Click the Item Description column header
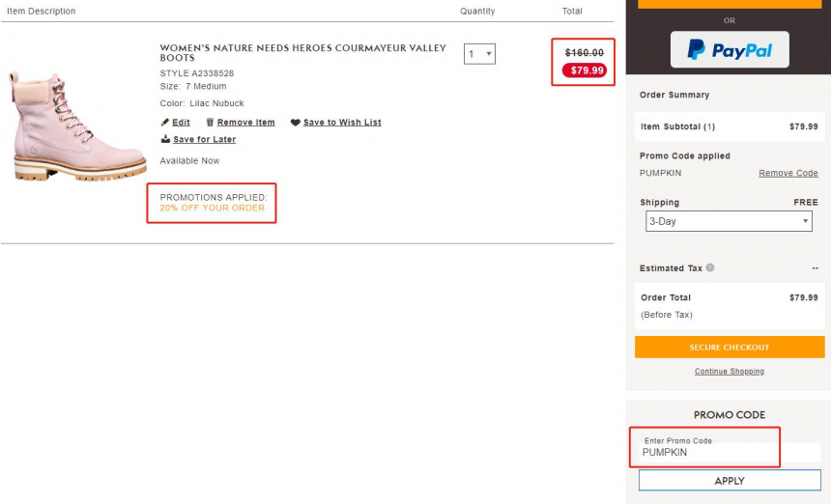 pos(42,12)
